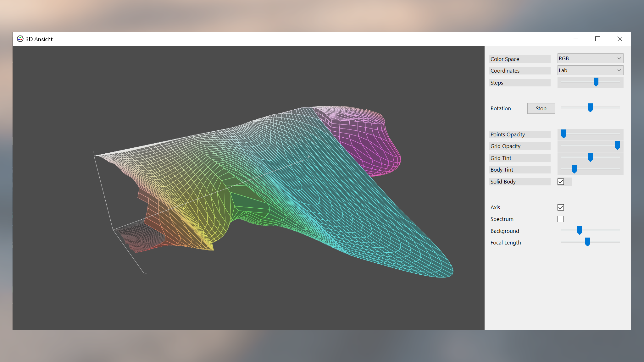Click the Body Tint slider handle
Image resolution: width=644 pixels, height=362 pixels.
[574, 169]
